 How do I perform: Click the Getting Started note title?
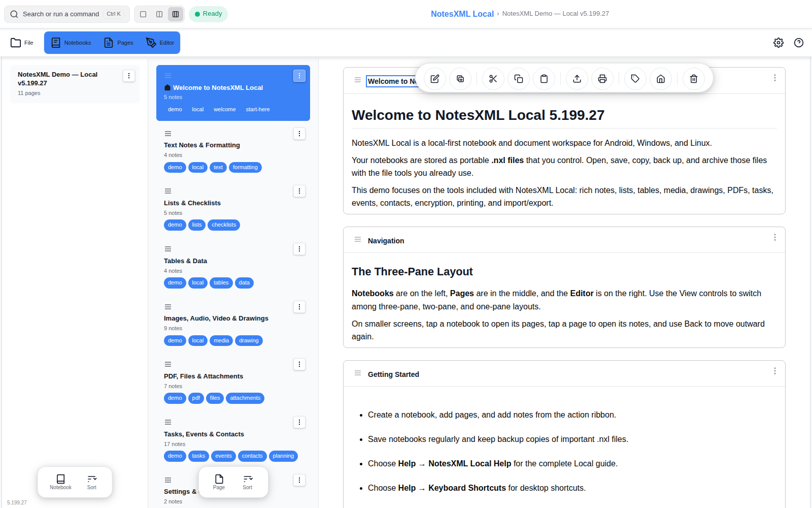point(393,374)
